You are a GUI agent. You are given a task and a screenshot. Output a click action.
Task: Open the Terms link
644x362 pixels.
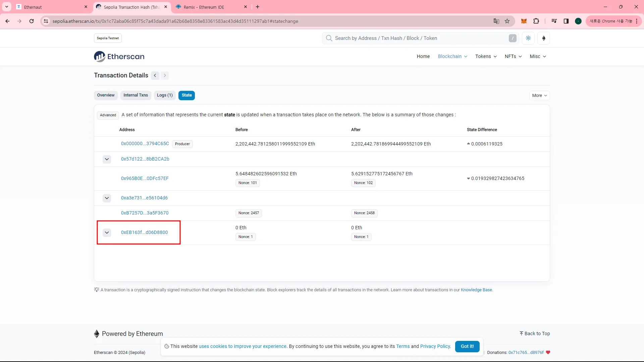[x=403, y=347]
